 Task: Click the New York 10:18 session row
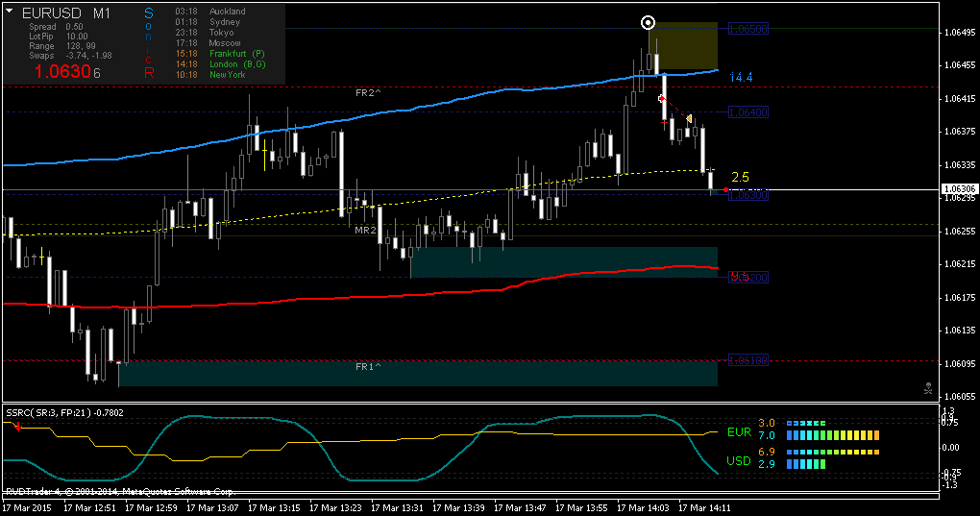(x=210, y=75)
